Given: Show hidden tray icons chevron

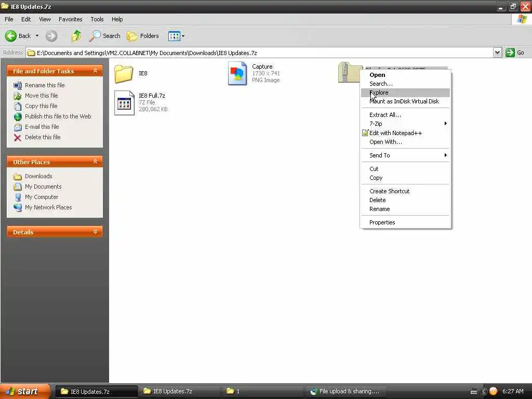Looking at the screenshot, I should click(x=484, y=392).
